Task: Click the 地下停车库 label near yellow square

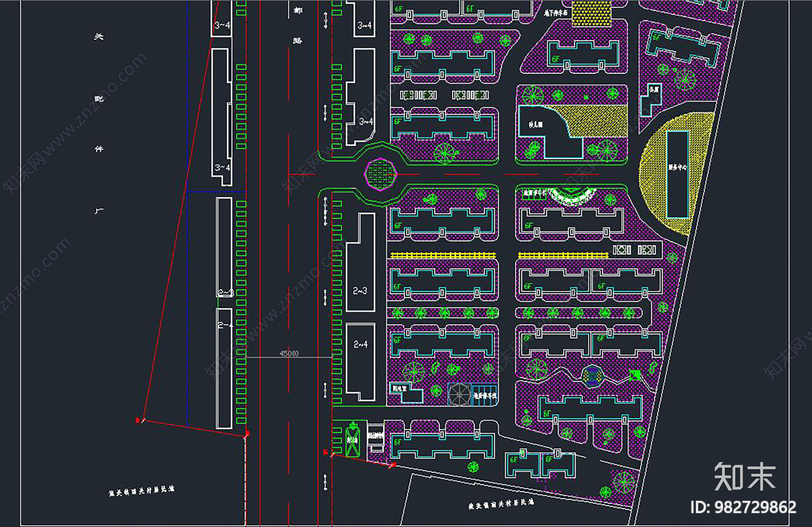Action: (556, 13)
